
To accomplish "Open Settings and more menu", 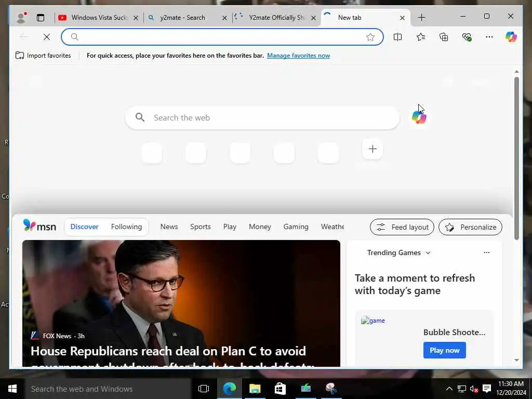I will point(489,37).
